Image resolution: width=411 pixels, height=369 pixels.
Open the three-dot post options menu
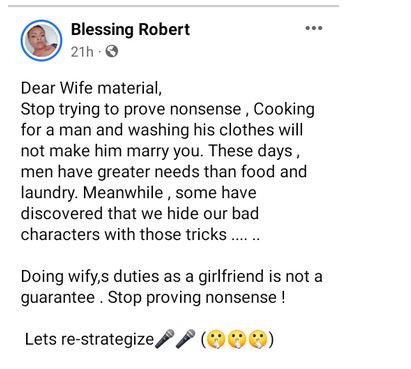tap(314, 28)
